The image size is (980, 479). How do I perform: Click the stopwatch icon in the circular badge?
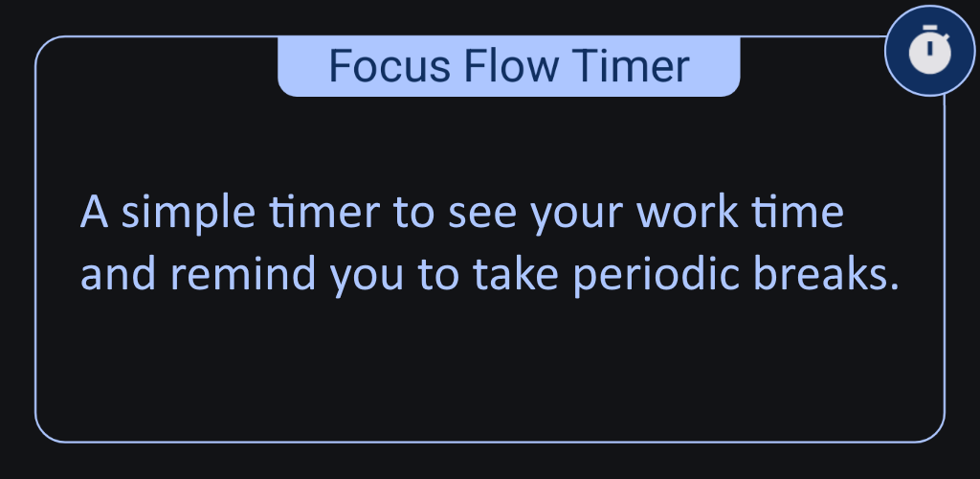[929, 50]
